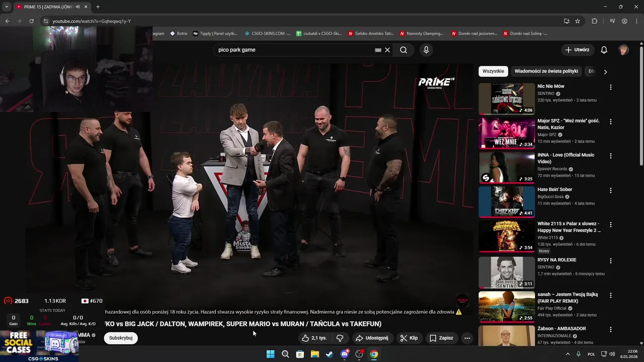Open Sielsko Anielsko Tatr... bookmark
This screenshot has width=644, height=362.
(x=371, y=34)
